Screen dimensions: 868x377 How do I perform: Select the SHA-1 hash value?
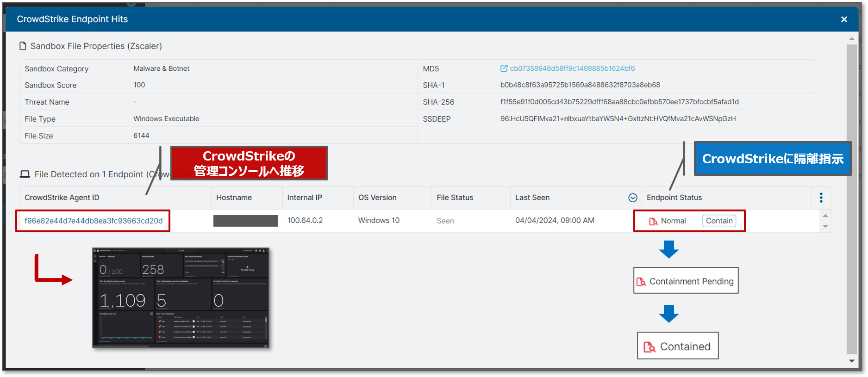pyautogui.click(x=580, y=85)
